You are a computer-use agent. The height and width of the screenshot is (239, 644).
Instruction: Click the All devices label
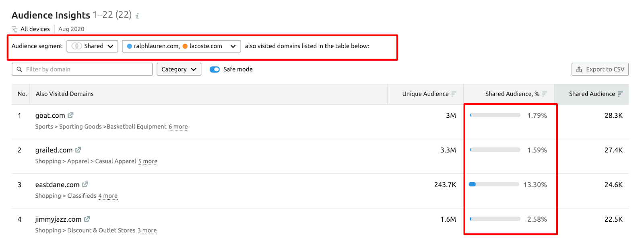tap(35, 29)
